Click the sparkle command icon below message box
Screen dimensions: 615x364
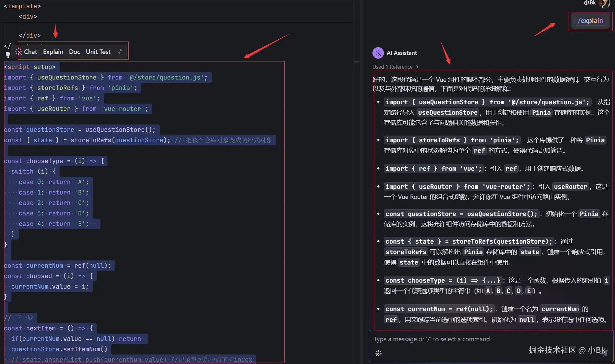point(379,353)
